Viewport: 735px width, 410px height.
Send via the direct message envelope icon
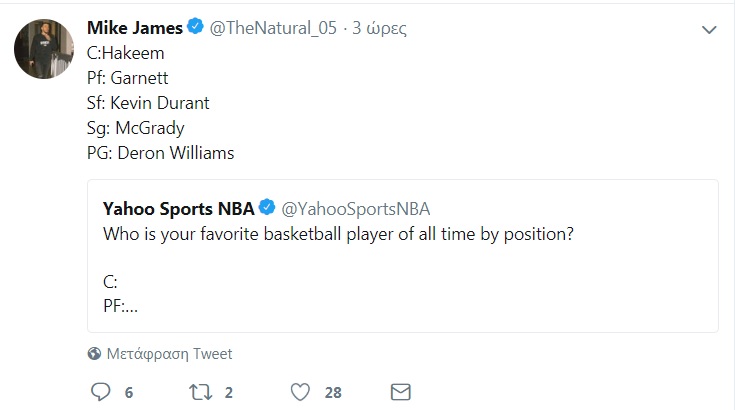401,391
